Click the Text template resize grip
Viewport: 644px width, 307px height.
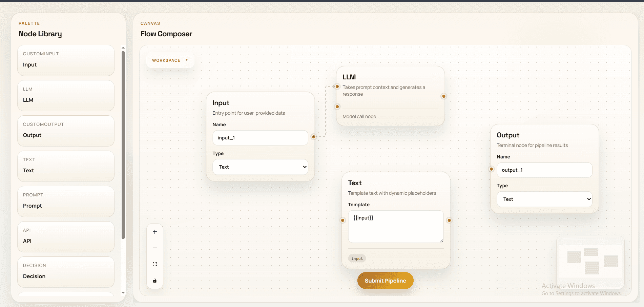[441, 241]
